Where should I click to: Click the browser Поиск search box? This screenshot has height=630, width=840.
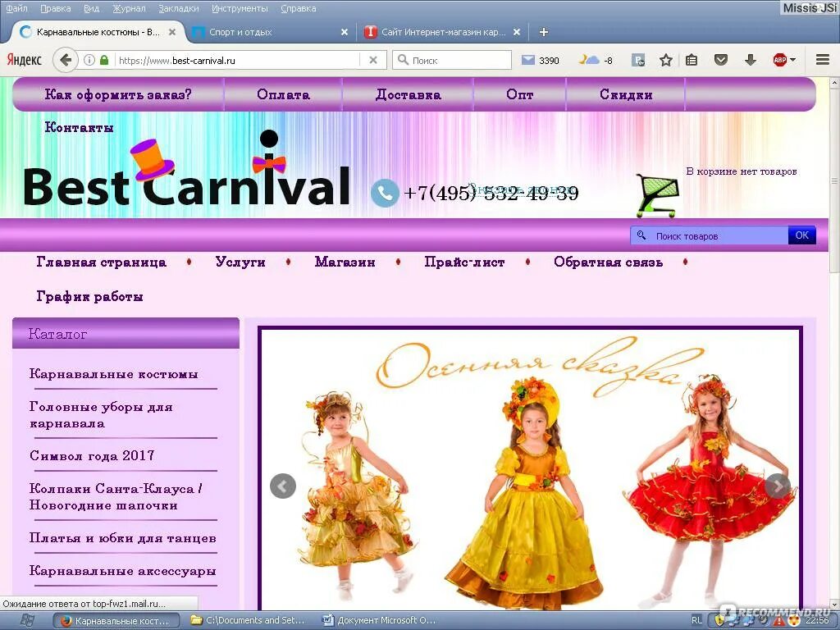tap(452, 60)
